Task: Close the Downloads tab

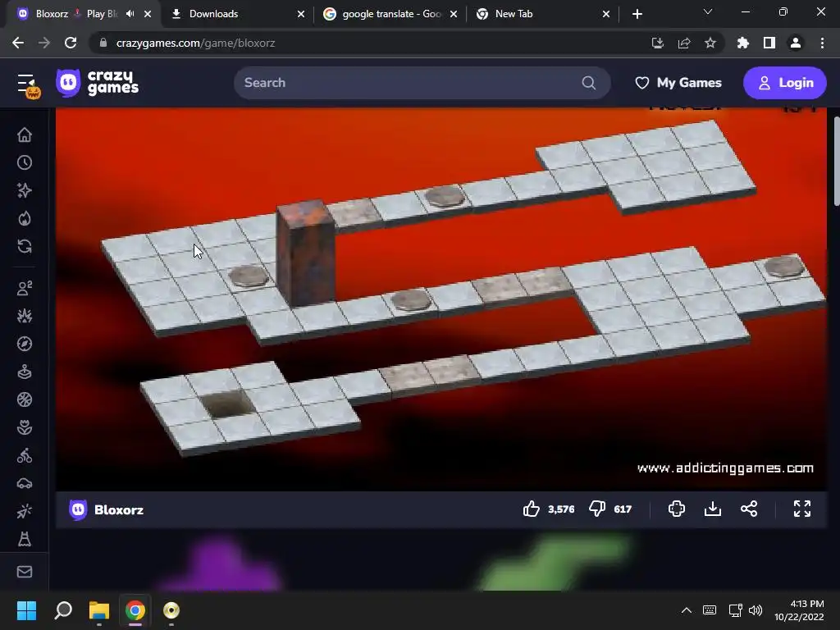Action: [x=301, y=14]
